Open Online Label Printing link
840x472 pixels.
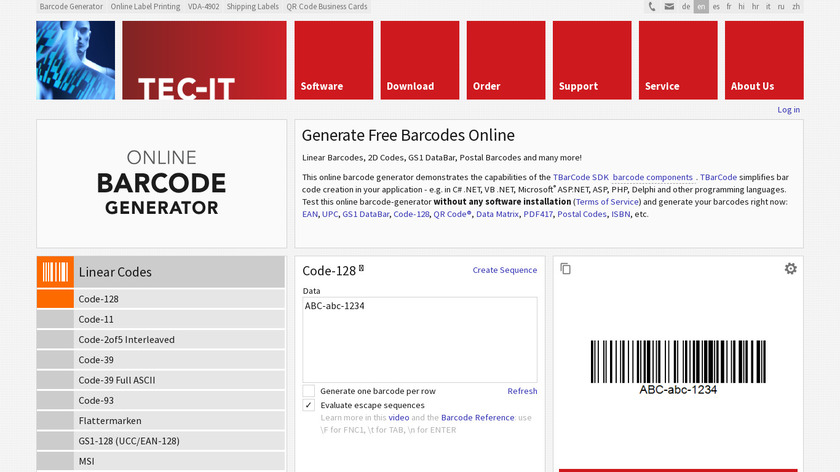[145, 6]
